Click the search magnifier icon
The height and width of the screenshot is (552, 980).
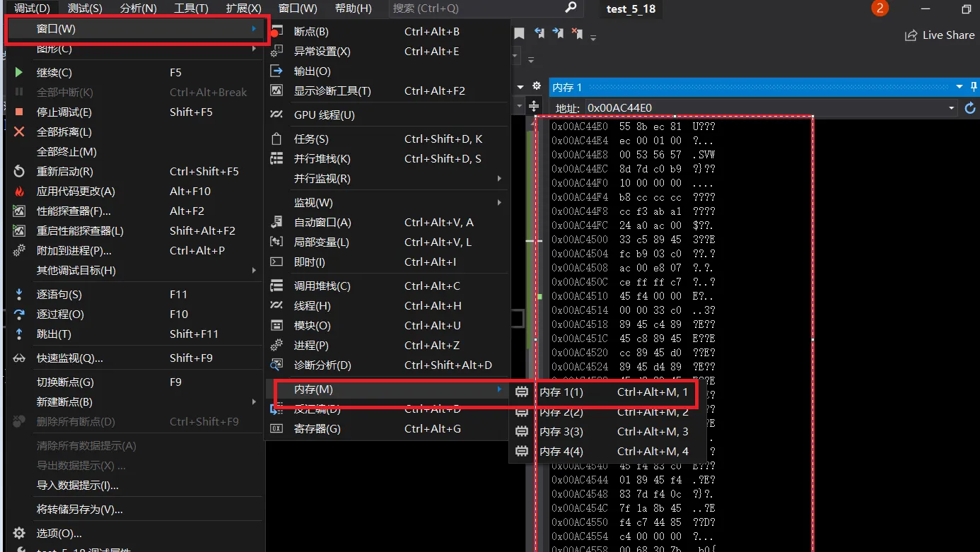point(571,8)
